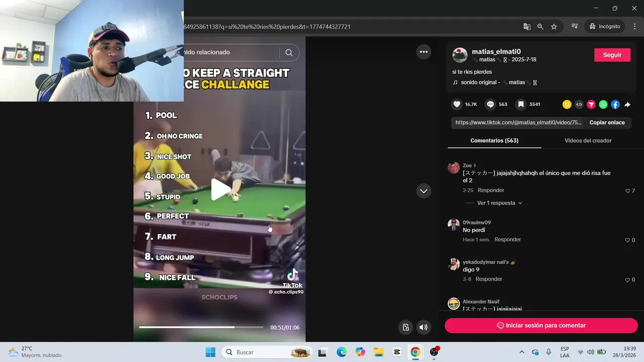Show hidden system tray icons
Screen dimensions: 644x362
pyautogui.click(x=522, y=352)
